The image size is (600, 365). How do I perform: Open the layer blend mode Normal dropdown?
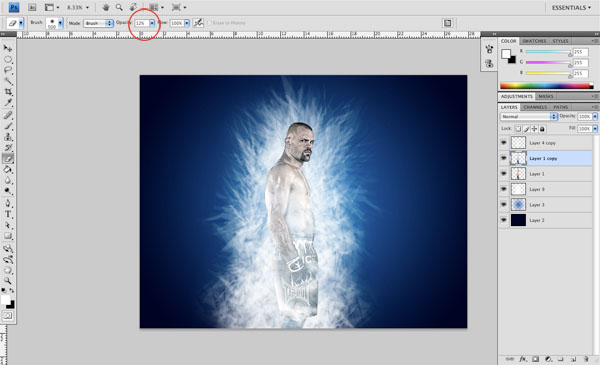[528, 116]
